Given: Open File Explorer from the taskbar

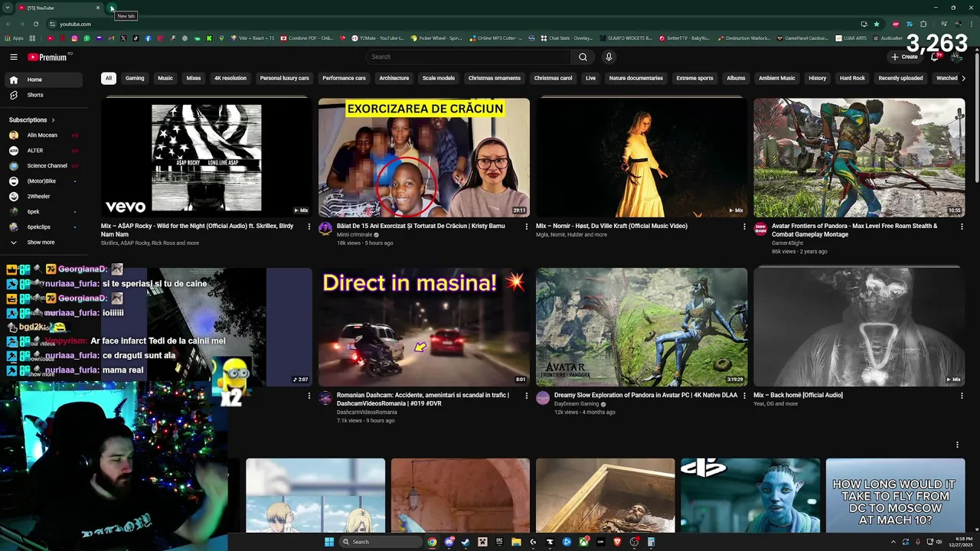Looking at the screenshot, I should click(x=516, y=542).
